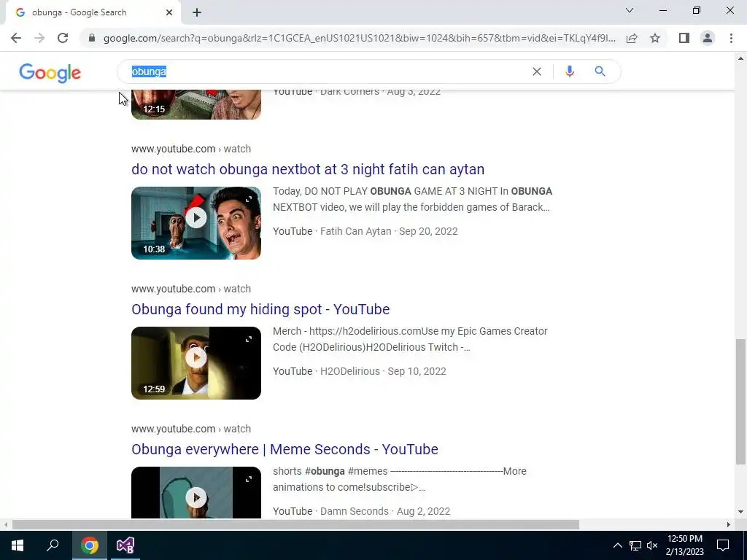Go back to the previous page
The width and height of the screenshot is (747, 560).
pyautogui.click(x=16, y=38)
